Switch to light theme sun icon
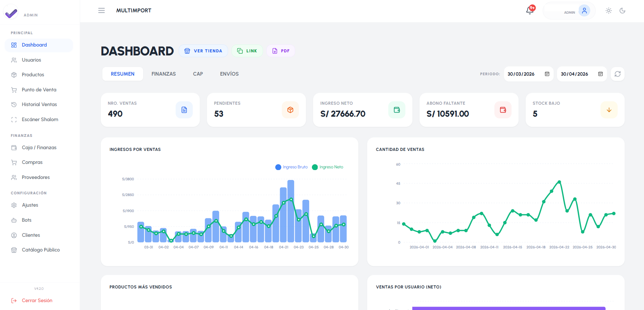Screen dimensions: 644x310 coord(609,11)
